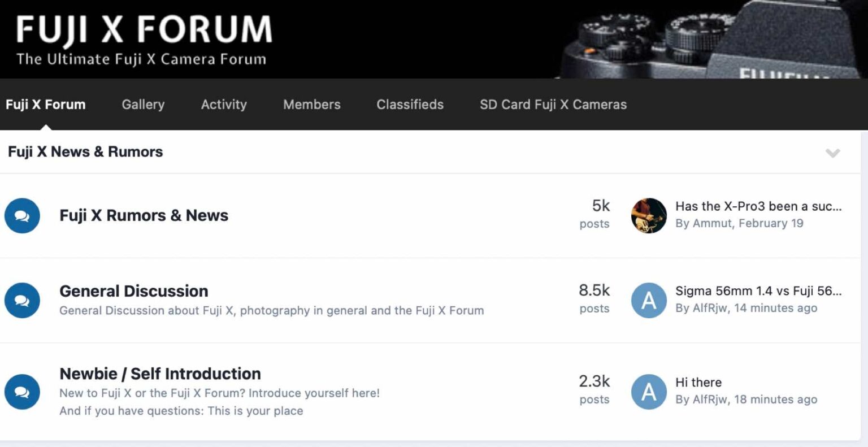Click the Fuji X Rumors & News forum icon
Image resolution: width=868 pixels, height=447 pixels.
22,216
